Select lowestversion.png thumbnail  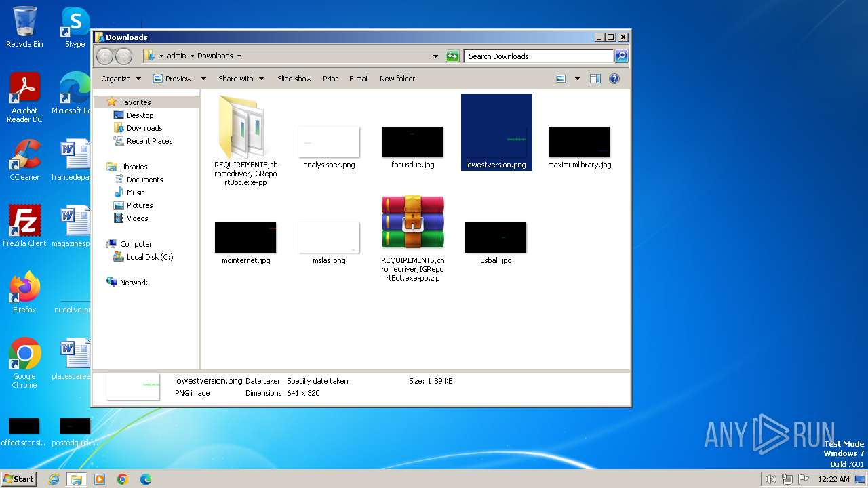click(496, 132)
